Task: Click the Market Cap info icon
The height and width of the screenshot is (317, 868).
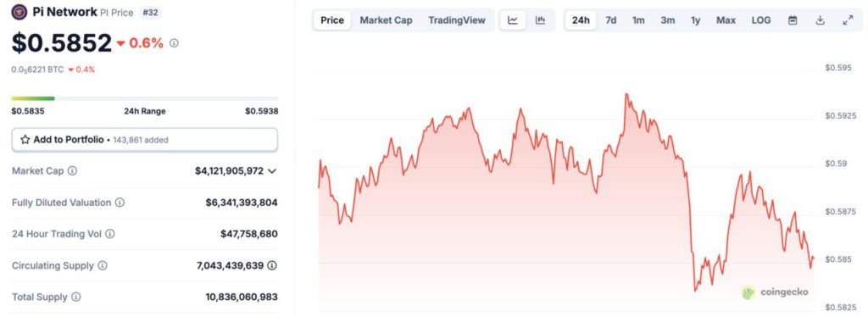Action: (73, 171)
